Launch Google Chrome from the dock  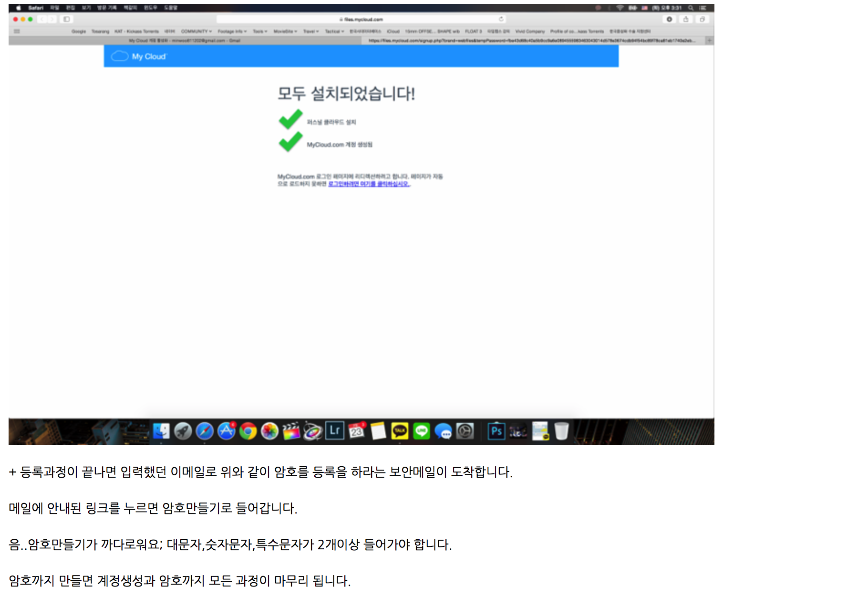click(248, 431)
